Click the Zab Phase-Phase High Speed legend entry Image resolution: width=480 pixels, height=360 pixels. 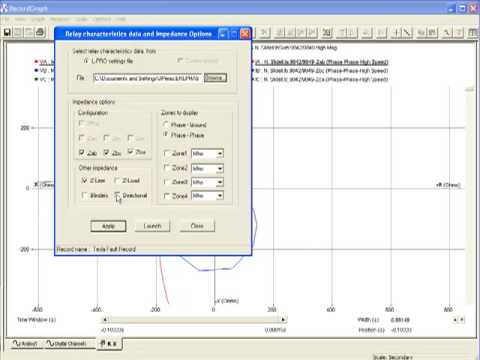[x=321, y=62]
